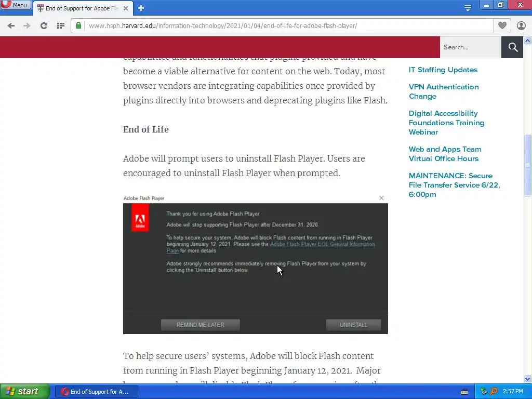
Task: Open the tab menu stack icon
Action: (x=468, y=8)
